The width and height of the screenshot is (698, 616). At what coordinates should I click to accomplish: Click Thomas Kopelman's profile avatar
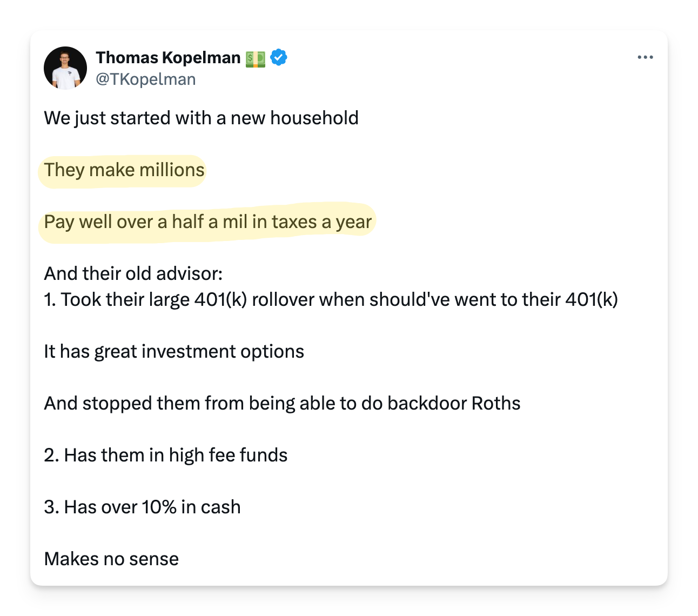tap(65, 68)
